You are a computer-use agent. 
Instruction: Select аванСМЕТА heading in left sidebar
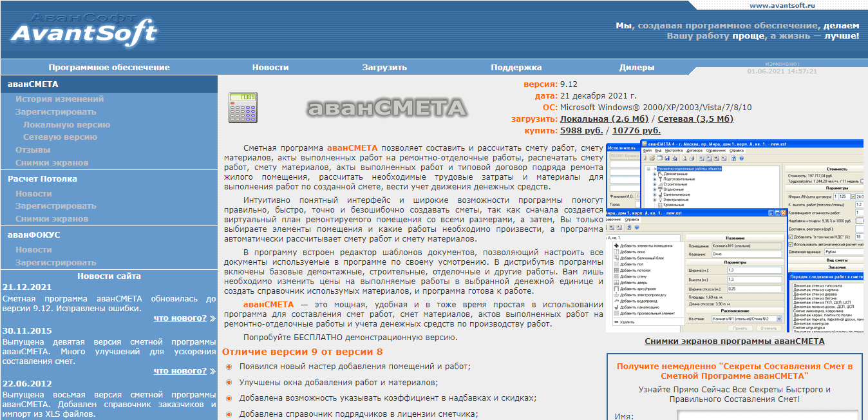click(33, 84)
